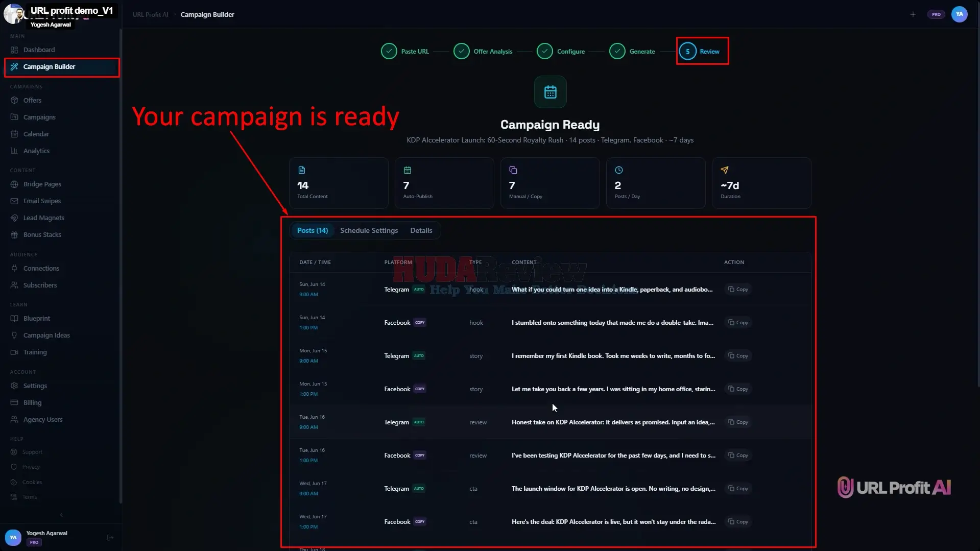
Task: Select the Review step 5 indicator
Action: [x=687, y=51]
